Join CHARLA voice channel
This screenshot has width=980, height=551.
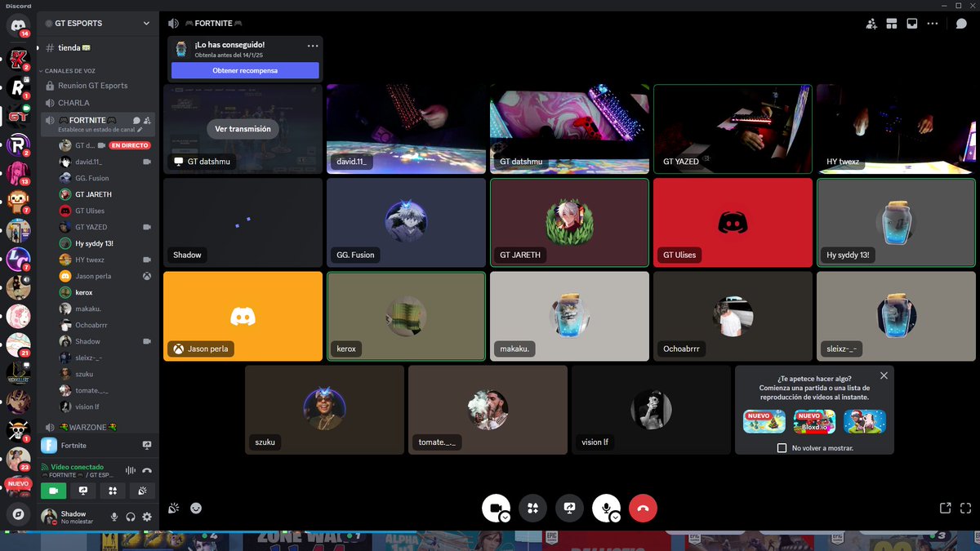(98, 104)
